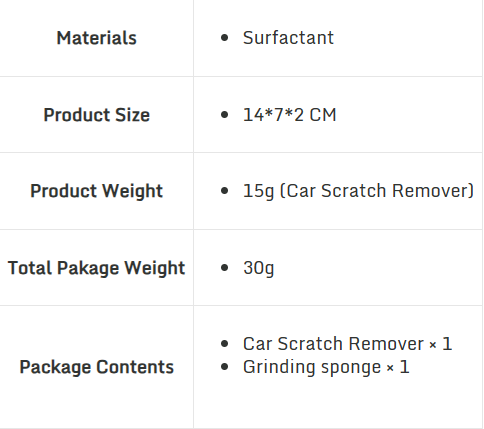The image size is (484, 429).
Task: Click the word Weight in Product Weight
Action: click(132, 191)
